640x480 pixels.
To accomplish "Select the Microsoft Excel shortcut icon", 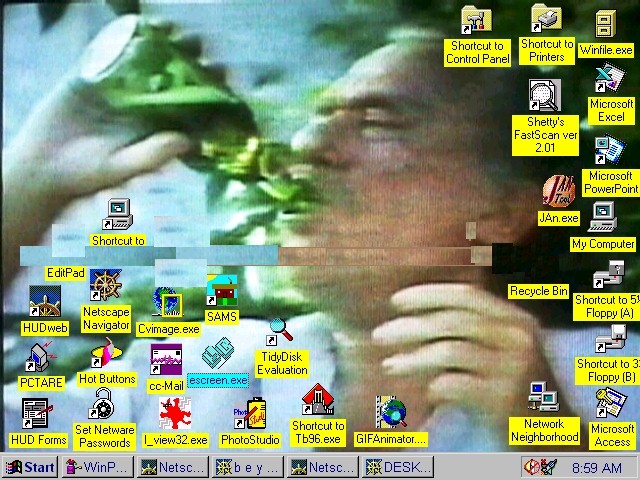I will pyautogui.click(x=609, y=80).
